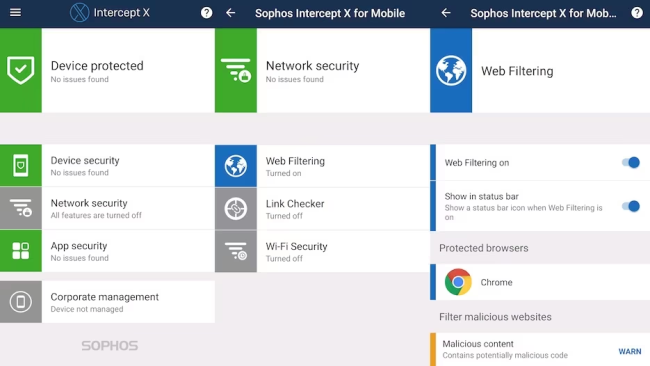The width and height of the screenshot is (650, 366).
Task: Go back from the Network security screen
Action: point(230,13)
